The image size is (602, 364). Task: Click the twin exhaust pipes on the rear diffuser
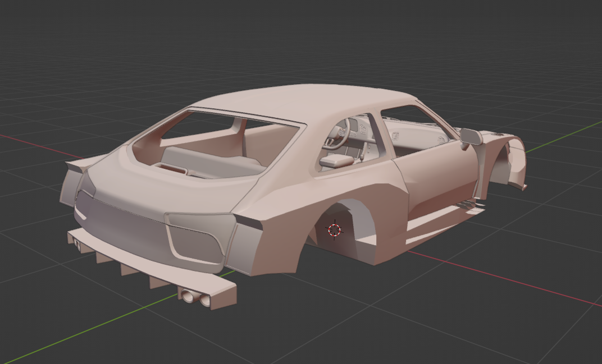coord(197,298)
